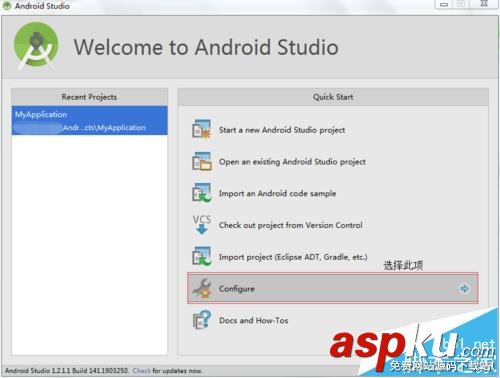Open the Configure option label
Viewport: 500px width, 378px height.
click(237, 289)
